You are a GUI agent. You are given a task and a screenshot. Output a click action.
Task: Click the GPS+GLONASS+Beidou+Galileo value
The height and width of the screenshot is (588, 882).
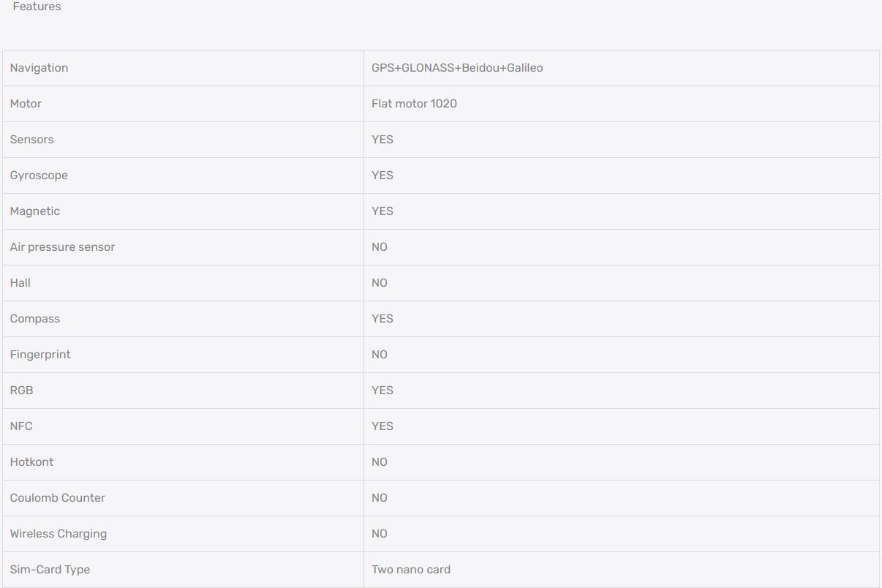457,68
